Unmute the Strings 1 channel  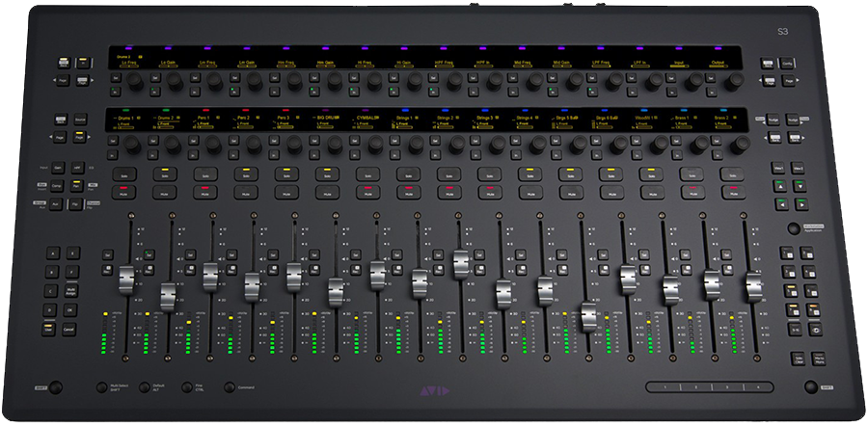[409, 193]
